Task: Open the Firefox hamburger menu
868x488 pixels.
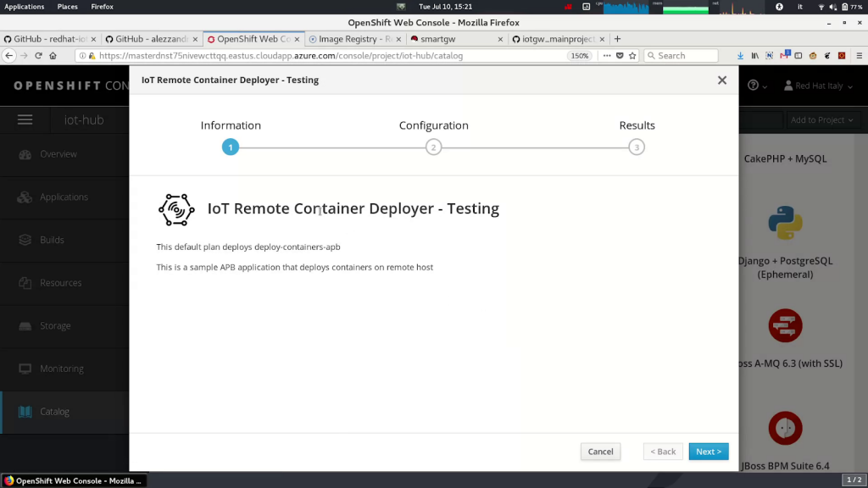Action: [857, 56]
